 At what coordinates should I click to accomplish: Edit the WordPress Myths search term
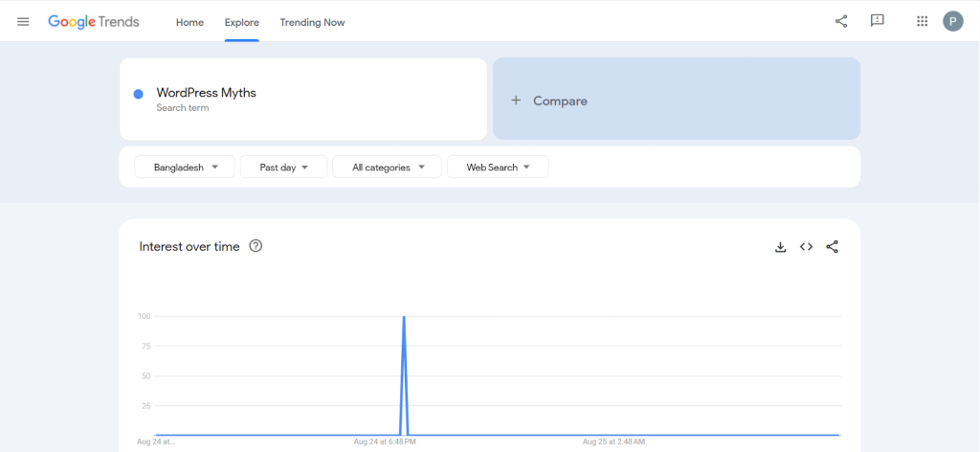pyautogui.click(x=207, y=93)
